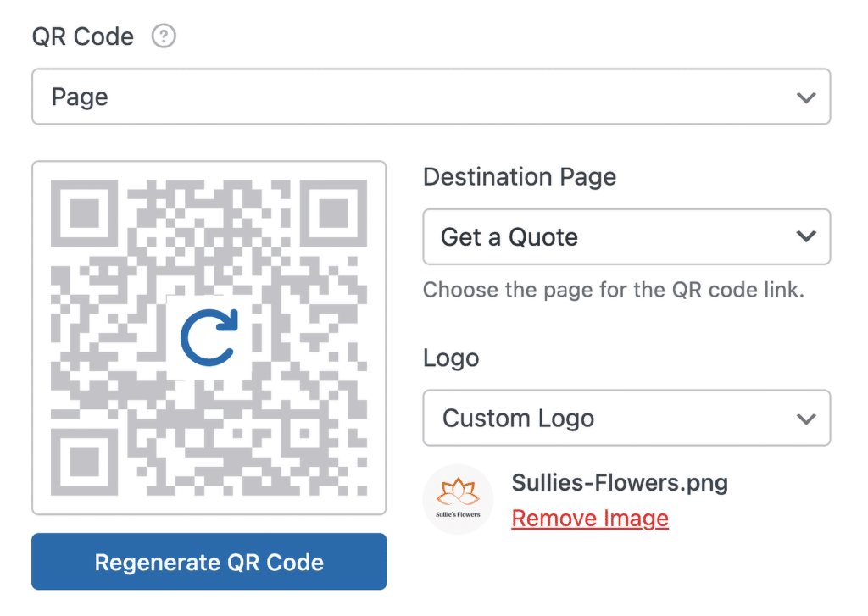Click the Get a Quote dropdown chevron
This screenshot has height=616, width=868.
806,237
